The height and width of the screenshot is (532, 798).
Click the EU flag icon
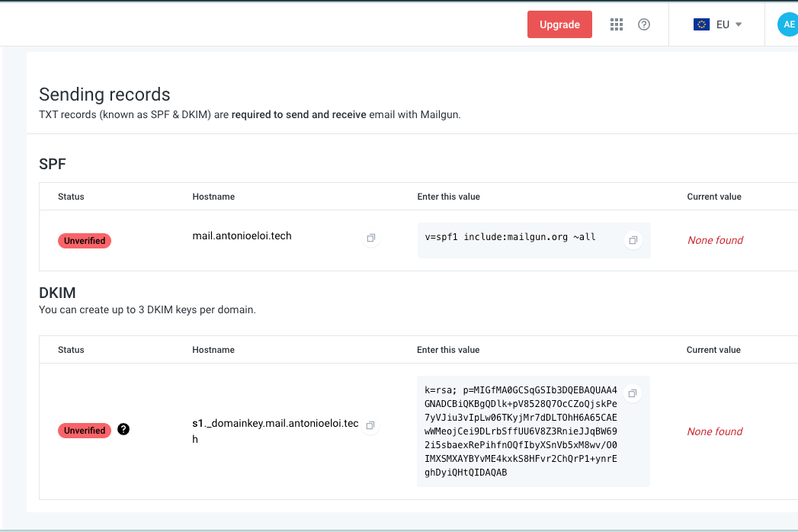[701, 24]
